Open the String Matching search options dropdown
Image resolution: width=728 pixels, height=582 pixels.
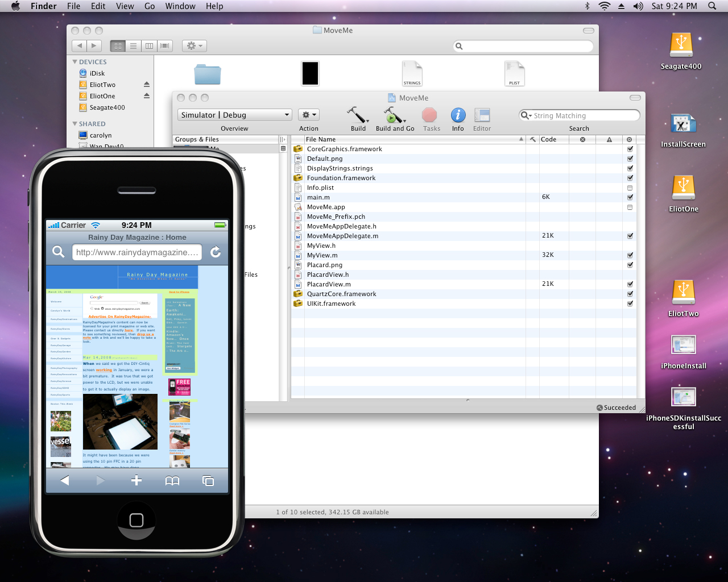click(526, 115)
